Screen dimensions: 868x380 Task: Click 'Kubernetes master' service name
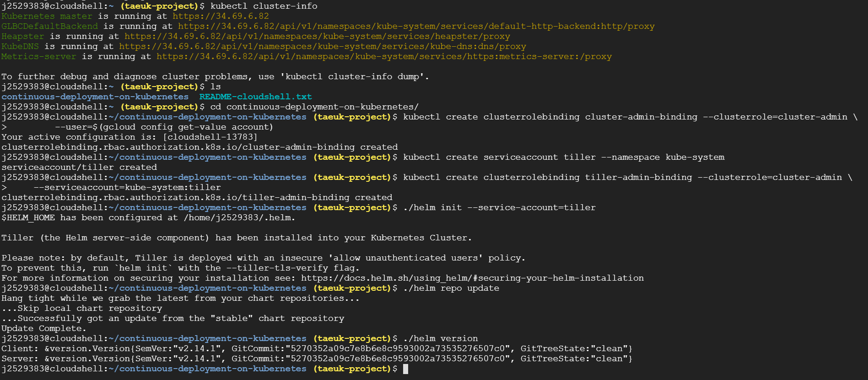[47, 16]
